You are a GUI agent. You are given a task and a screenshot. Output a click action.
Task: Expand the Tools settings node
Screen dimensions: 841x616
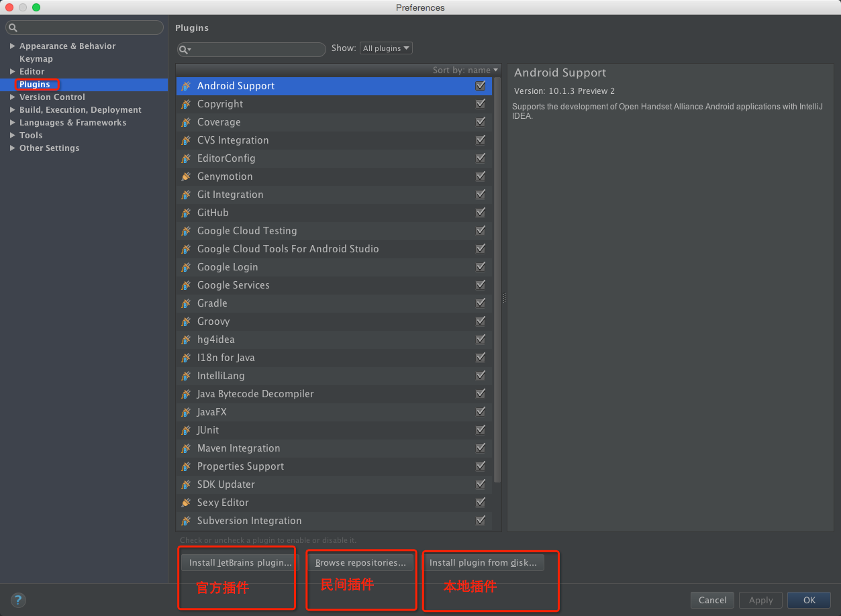pos(12,136)
